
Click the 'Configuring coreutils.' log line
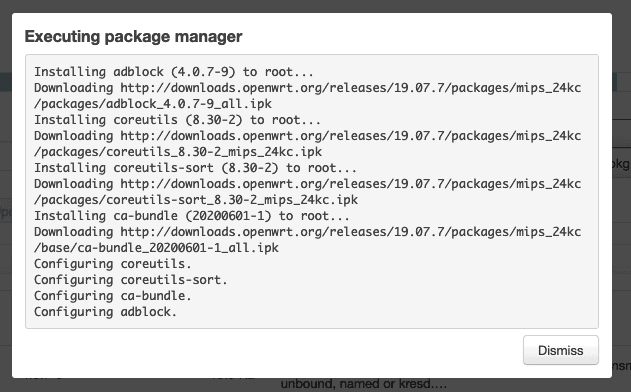pyautogui.click(x=113, y=264)
